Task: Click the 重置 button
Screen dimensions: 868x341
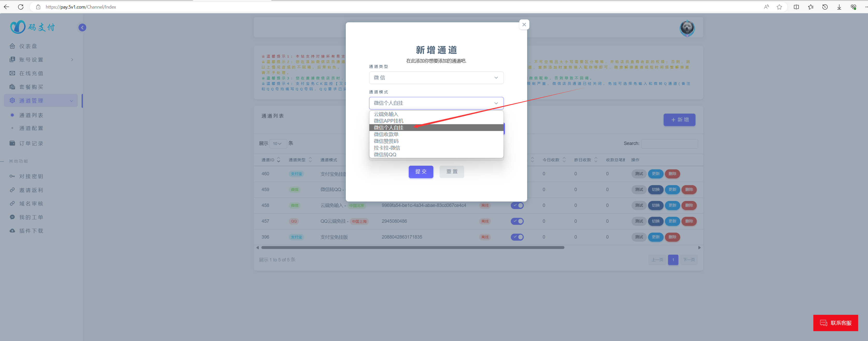Action: (451, 172)
